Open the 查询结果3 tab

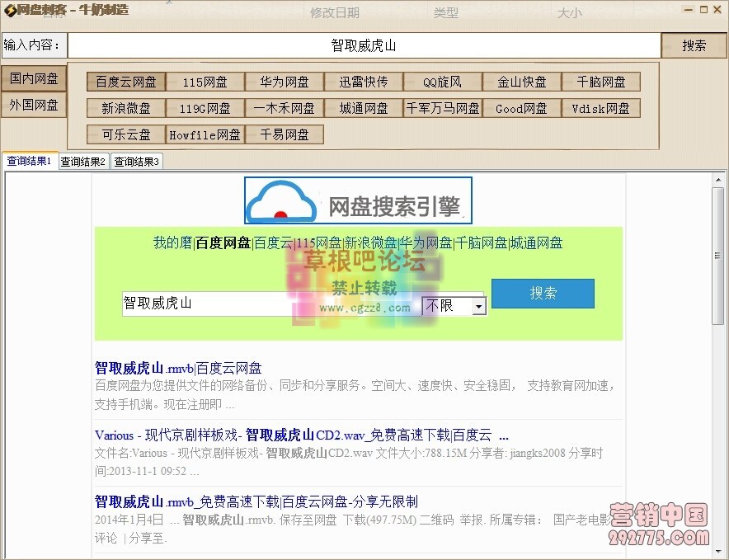pyautogui.click(x=136, y=161)
